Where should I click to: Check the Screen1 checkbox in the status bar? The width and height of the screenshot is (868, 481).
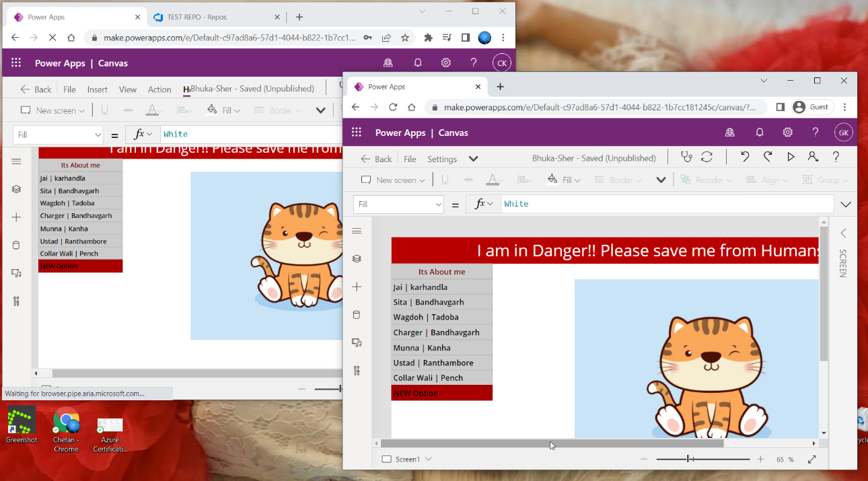pyautogui.click(x=386, y=459)
